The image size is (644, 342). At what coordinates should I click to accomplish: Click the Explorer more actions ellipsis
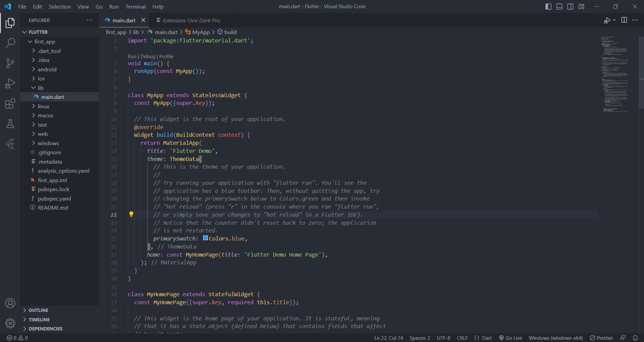[90, 20]
